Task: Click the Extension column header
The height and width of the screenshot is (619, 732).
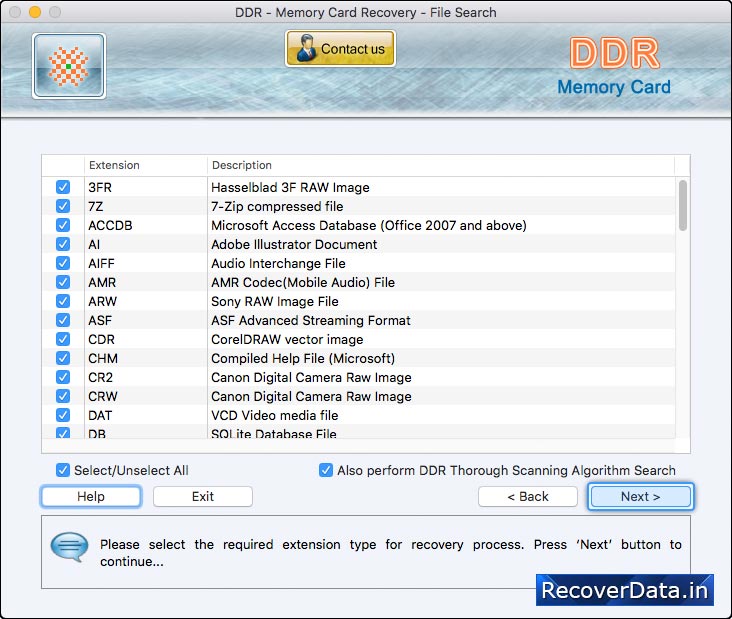Action: 145,165
